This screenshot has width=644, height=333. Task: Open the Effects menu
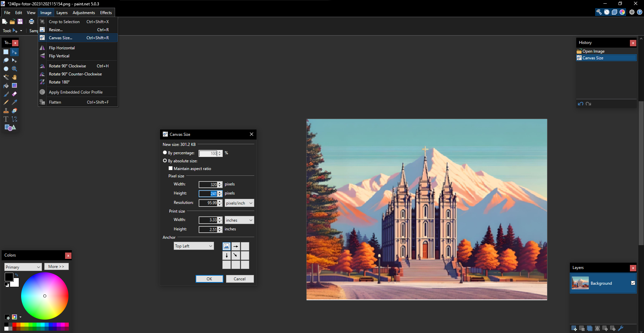[106, 13]
